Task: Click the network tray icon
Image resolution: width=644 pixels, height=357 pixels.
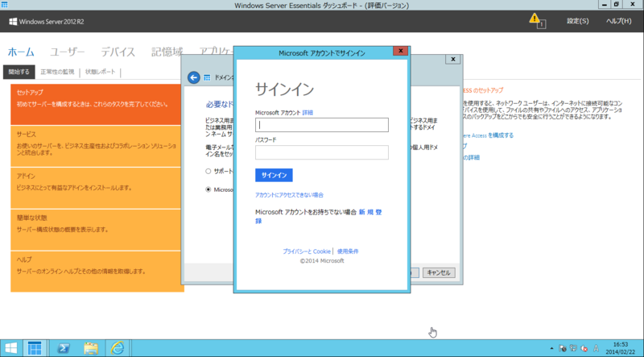Action: click(573, 348)
